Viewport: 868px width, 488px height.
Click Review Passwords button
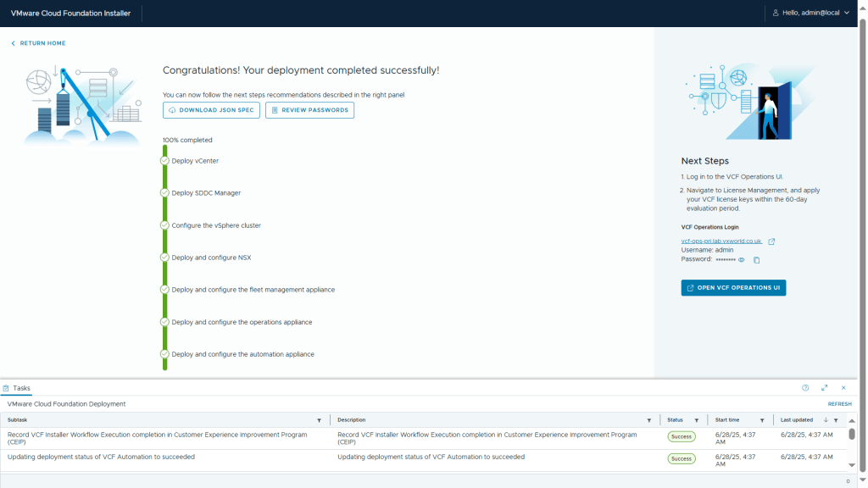pos(309,110)
